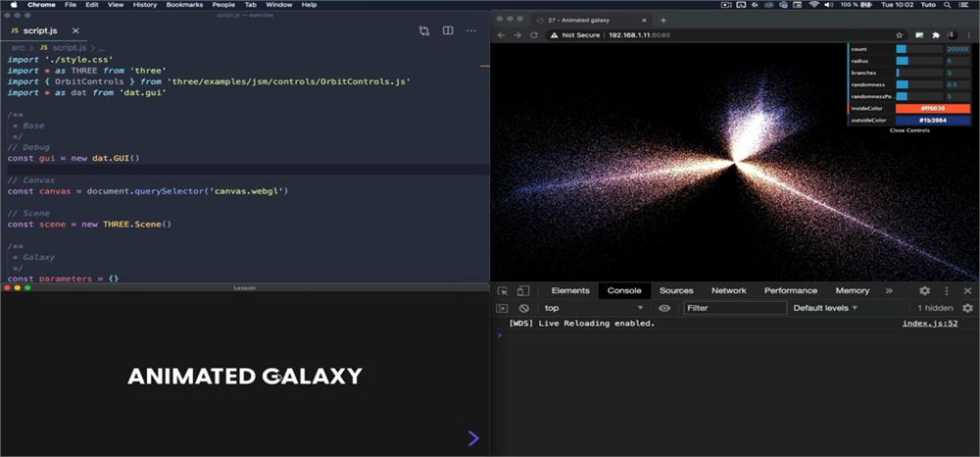This screenshot has width=980, height=457.
Task: Open the DevTools settings gear
Action: 925,290
